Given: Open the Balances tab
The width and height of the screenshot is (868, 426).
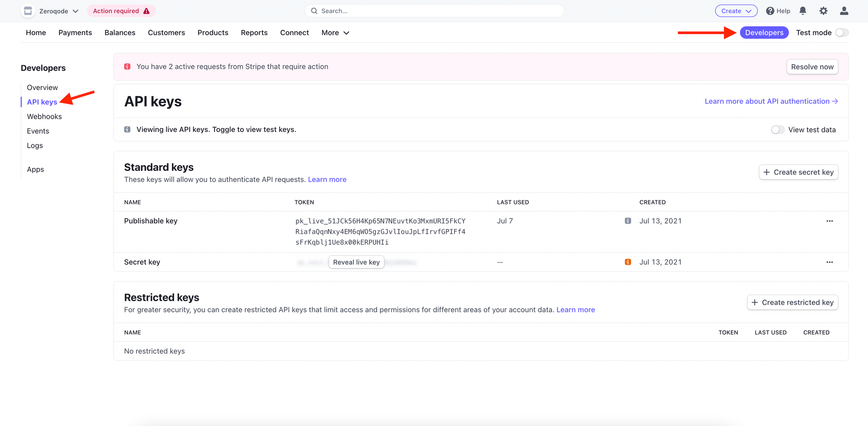Looking at the screenshot, I should coord(120,33).
